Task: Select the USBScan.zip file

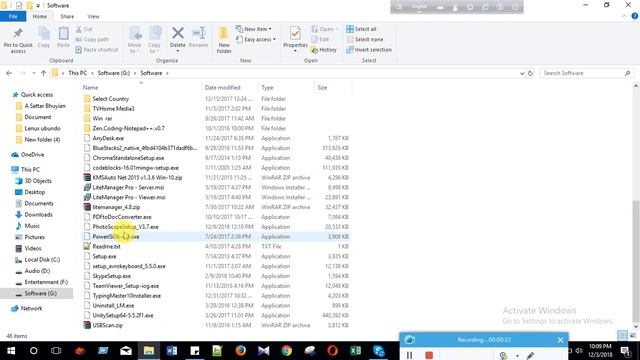Action: pos(107,325)
